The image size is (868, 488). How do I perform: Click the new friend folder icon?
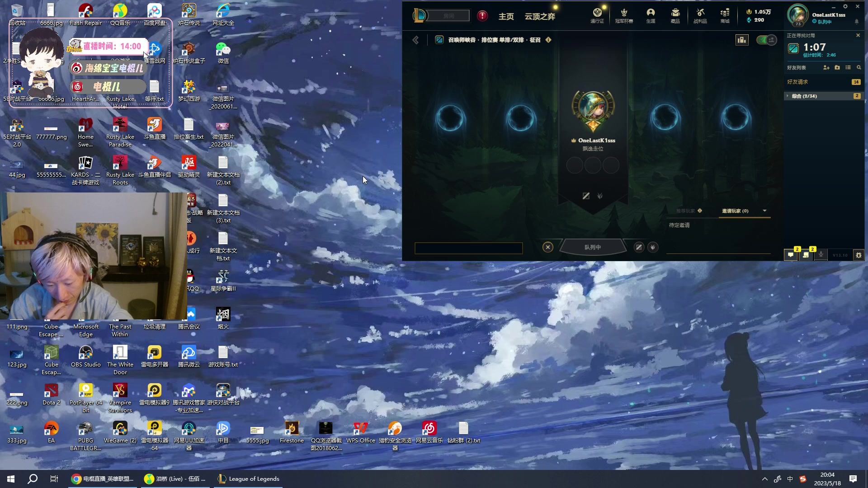point(837,67)
